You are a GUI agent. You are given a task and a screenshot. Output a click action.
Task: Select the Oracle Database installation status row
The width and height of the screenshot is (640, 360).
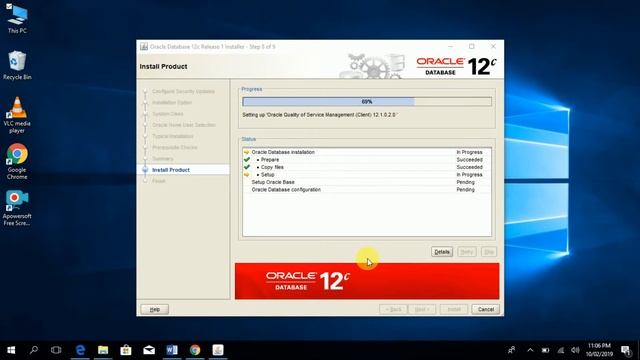(367, 152)
